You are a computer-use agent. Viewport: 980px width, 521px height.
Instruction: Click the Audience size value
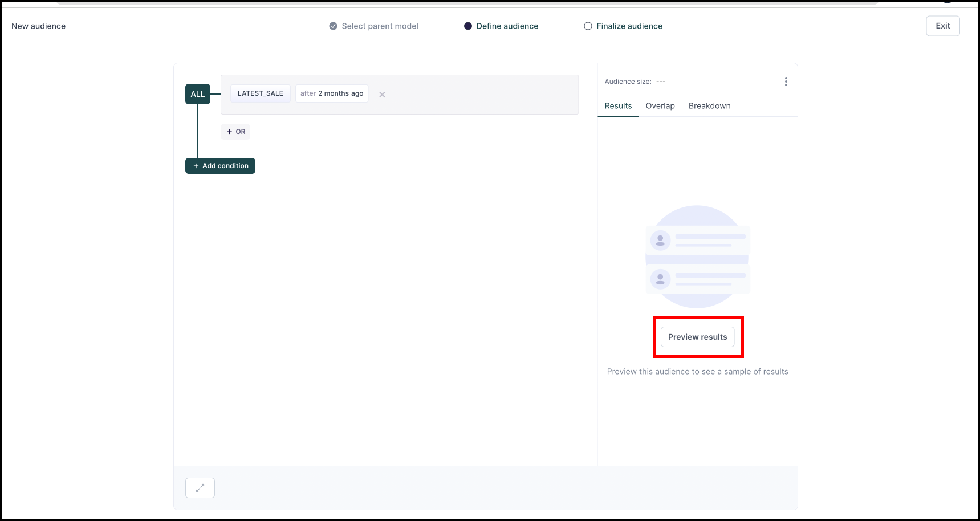[x=661, y=82]
